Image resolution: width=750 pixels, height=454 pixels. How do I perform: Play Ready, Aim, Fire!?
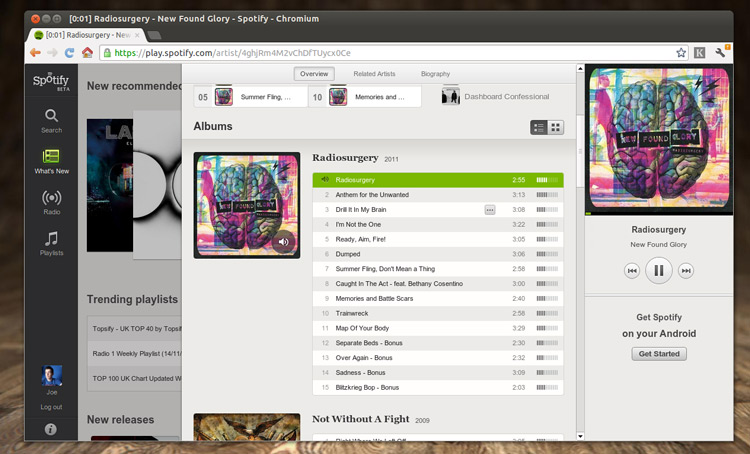[x=438, y=239]
